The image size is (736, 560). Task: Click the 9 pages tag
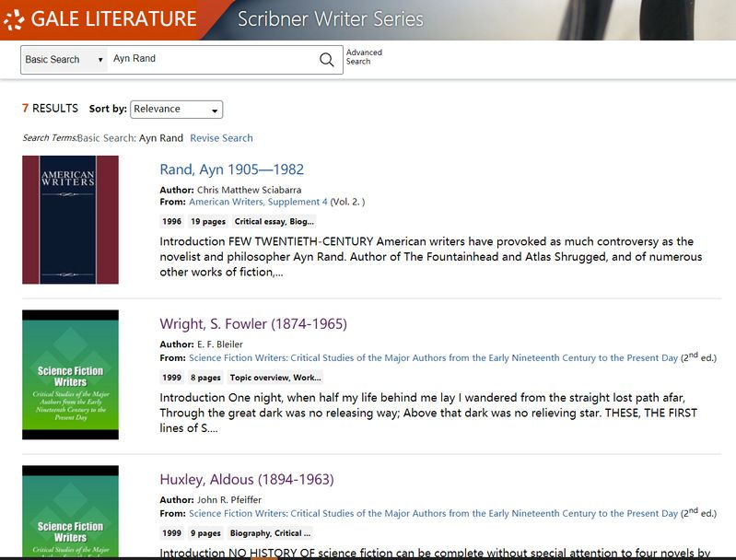205,533
